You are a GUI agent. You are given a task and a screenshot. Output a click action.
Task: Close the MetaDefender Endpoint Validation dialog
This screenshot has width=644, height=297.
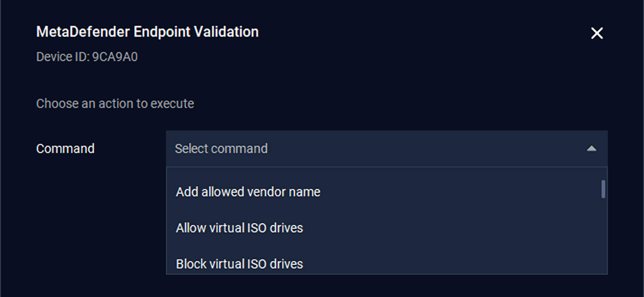tap(597, 33)
